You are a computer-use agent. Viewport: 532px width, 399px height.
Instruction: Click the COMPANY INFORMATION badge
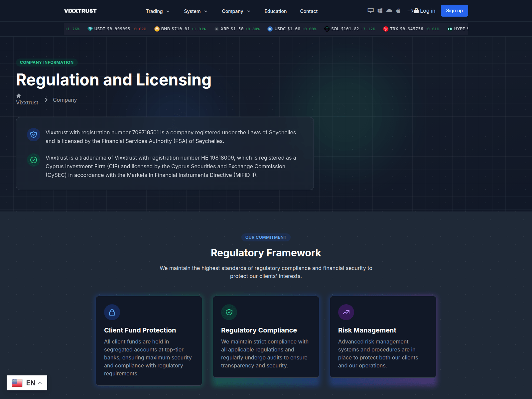click(x=47, y=63)
